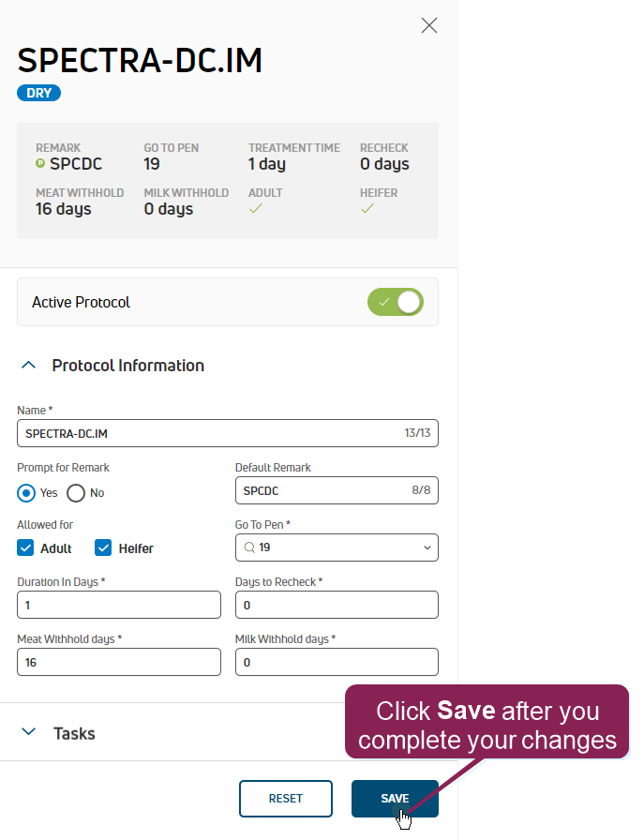Click the Heifer green checkmark in summary
Screen dimensions: 644x840
pos(367,208)
